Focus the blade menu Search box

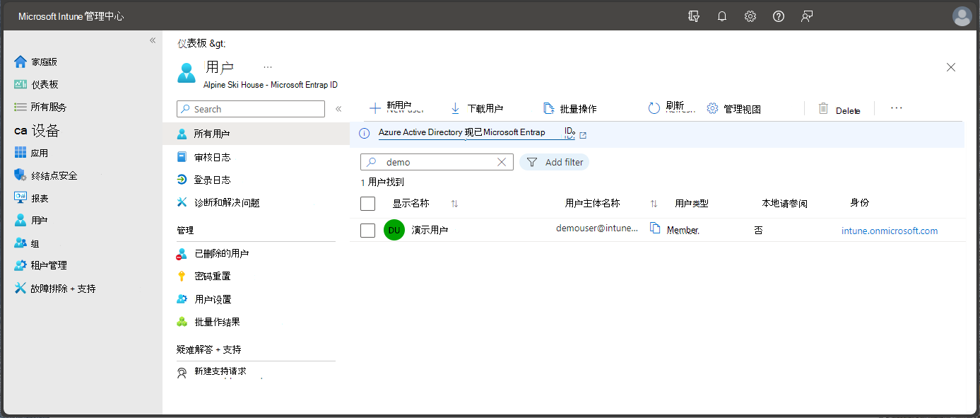251,109
